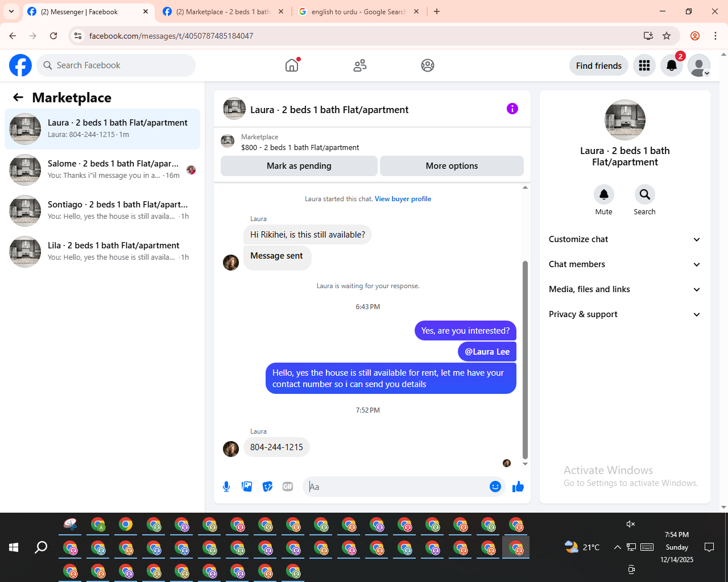
Task: Open account profile avatar menu
Action: click(x=699, y=65)
